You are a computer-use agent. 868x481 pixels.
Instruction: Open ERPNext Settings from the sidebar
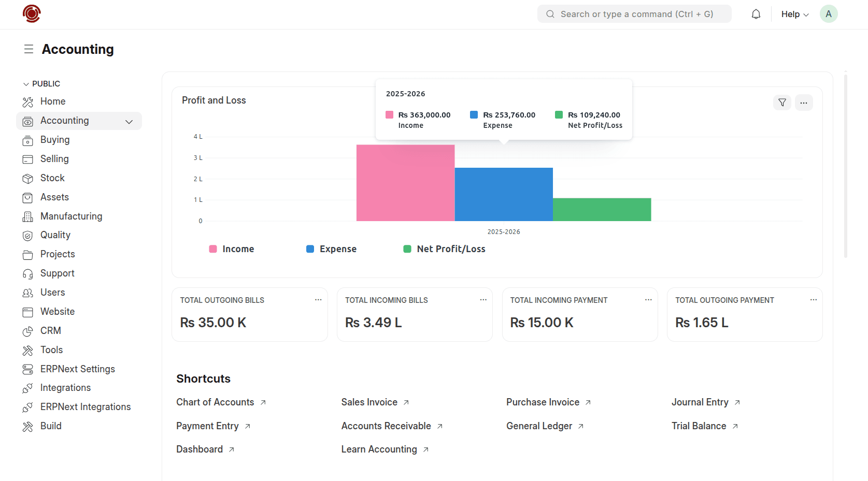pos(78,369)
